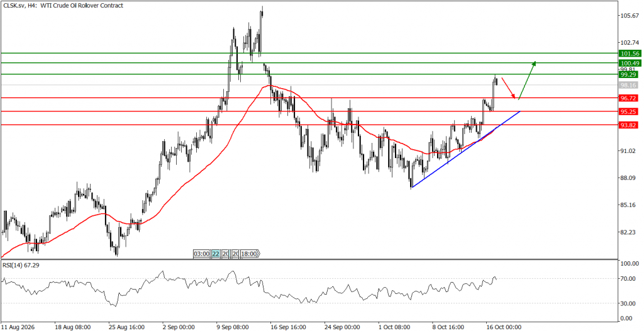Click the 102.74 price axis value
This screenshot has width=644, height=333.
point(630,42)
